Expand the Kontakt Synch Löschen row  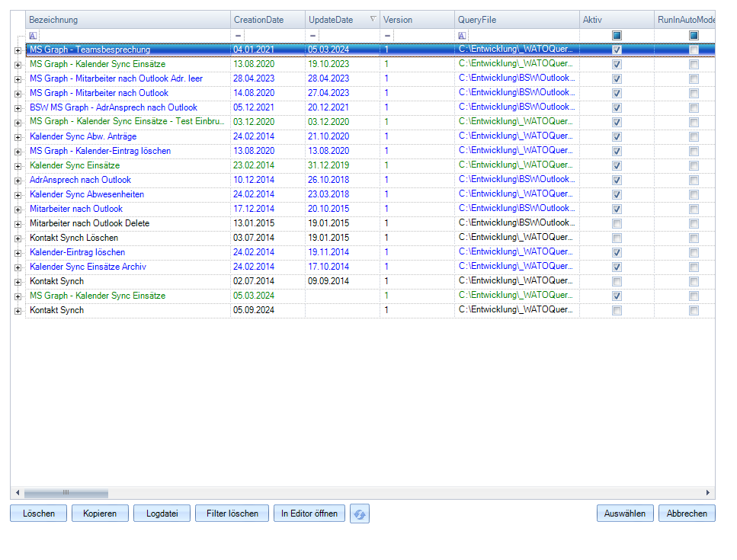(x=18, y=238)
